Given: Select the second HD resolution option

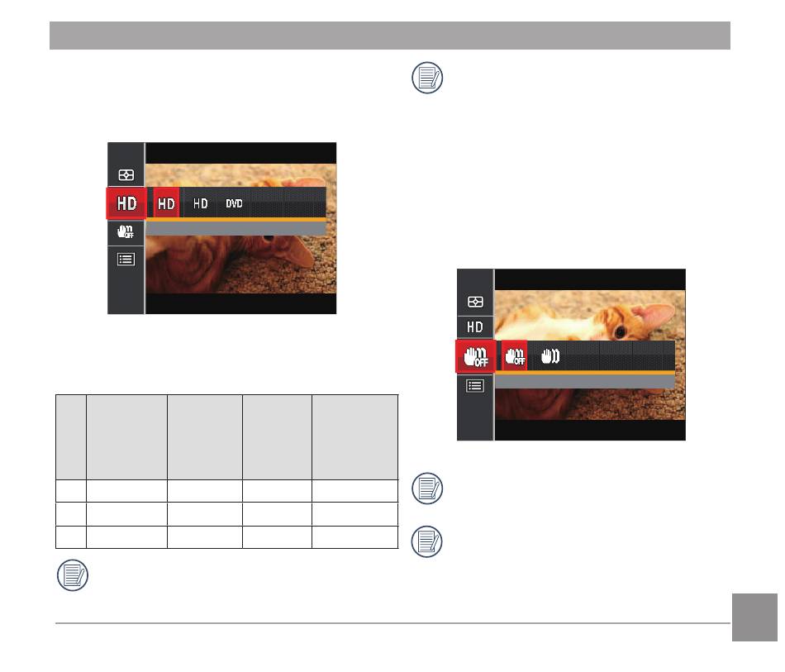Looking at the screenshot, I should [x=200, y=203].
